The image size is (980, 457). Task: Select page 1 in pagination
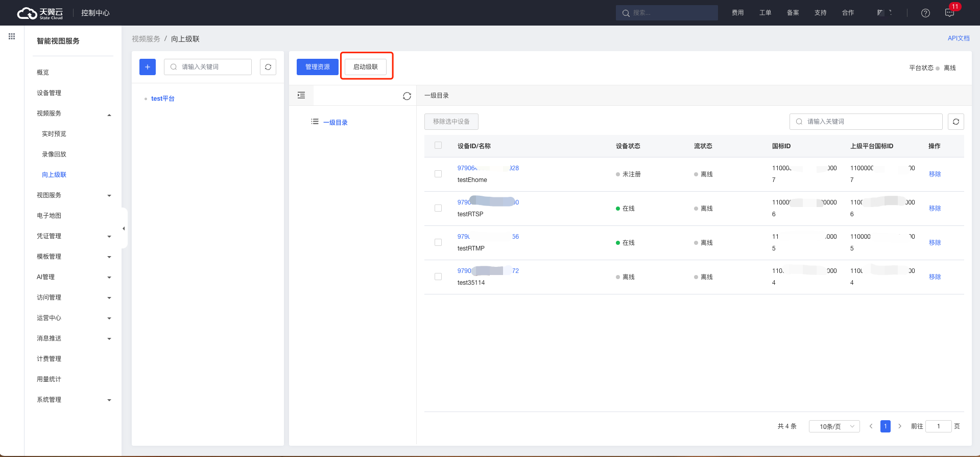[886, 426]
